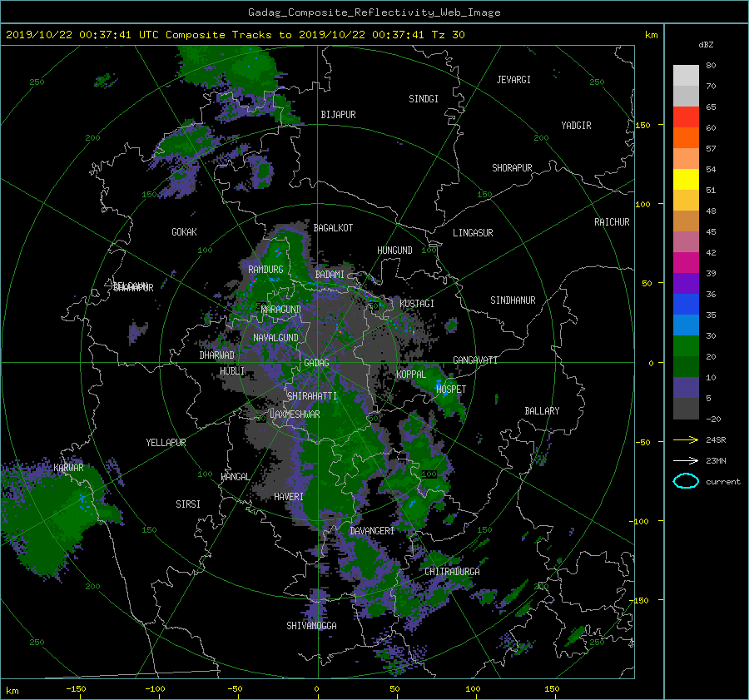Viewport: 749px width, 700px height.
Task: Click the HUBLI city label
Action: pos(231,371)
